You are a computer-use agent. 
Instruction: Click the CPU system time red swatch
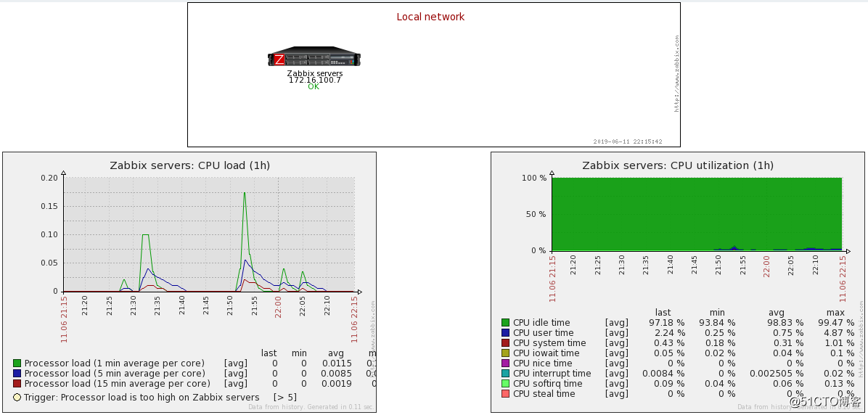tap(505, 343)
